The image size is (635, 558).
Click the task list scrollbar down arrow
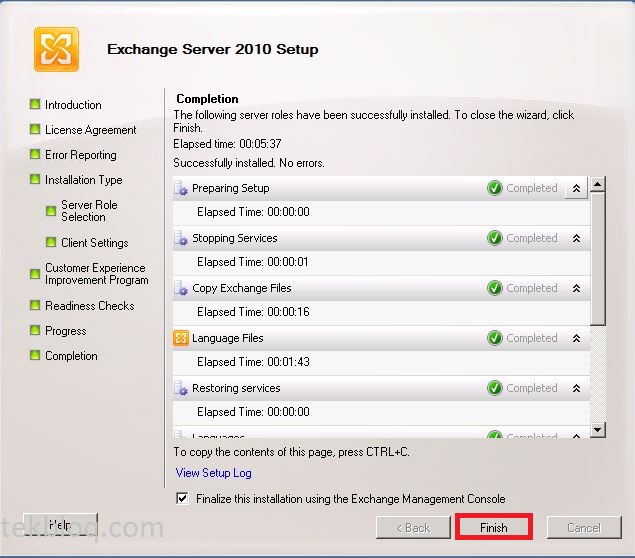point(598,430)
